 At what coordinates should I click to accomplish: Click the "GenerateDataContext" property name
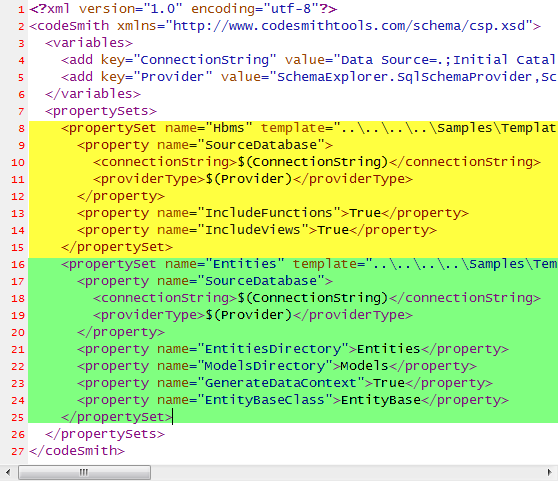[x=281, y=384]
